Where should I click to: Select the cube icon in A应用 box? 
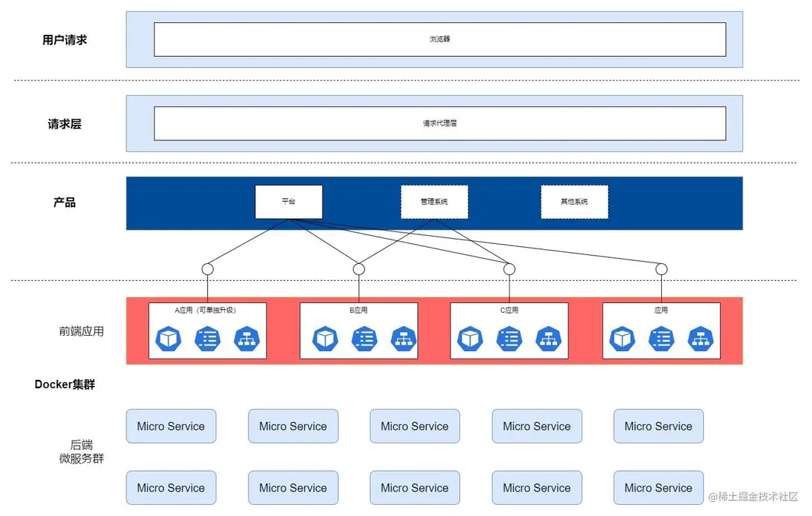point(168,339)
